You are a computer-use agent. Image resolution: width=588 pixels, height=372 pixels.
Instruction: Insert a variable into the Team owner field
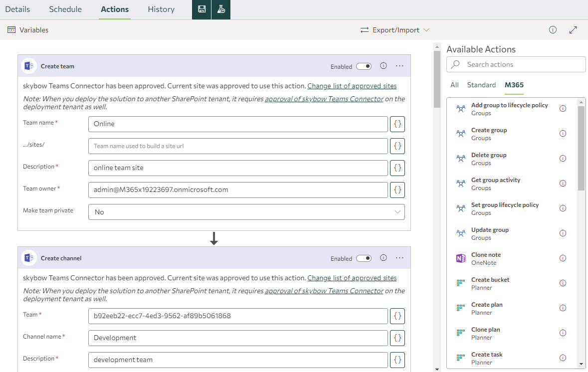[397, 190]
